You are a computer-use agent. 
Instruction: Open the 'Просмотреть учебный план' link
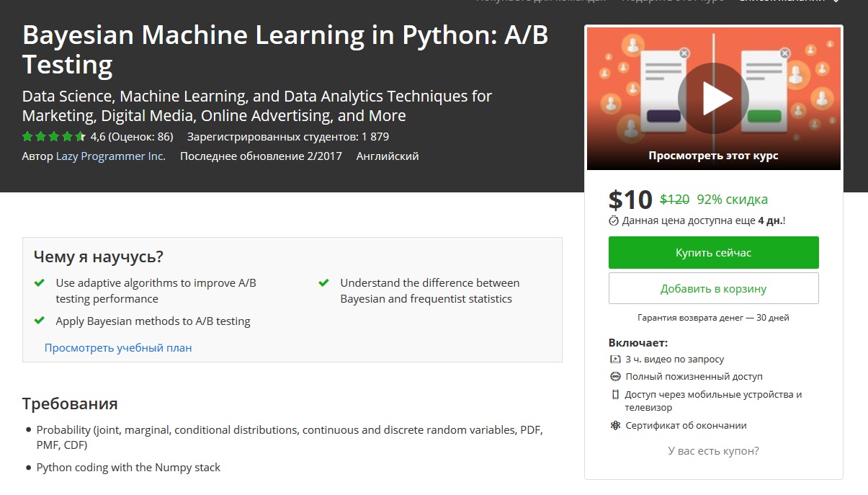click(118, 347)
